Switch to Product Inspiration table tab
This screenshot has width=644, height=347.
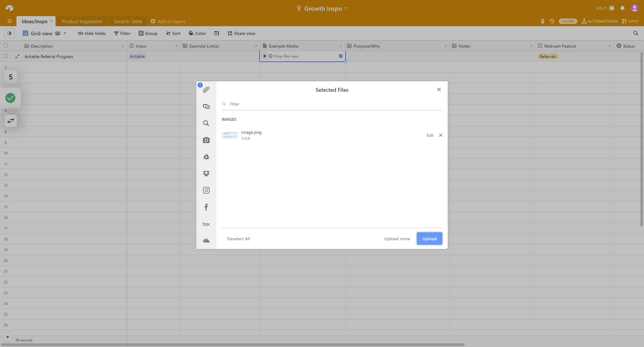click(82, 21)
